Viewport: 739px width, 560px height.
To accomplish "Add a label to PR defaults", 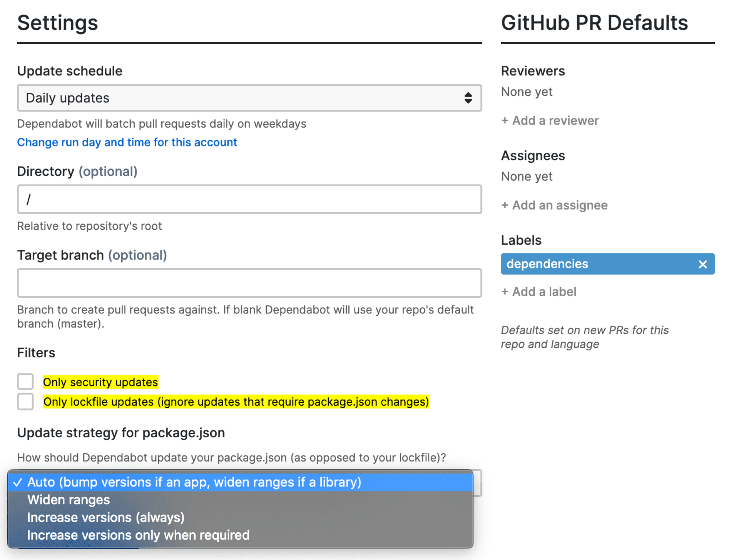I will (538, 292).
